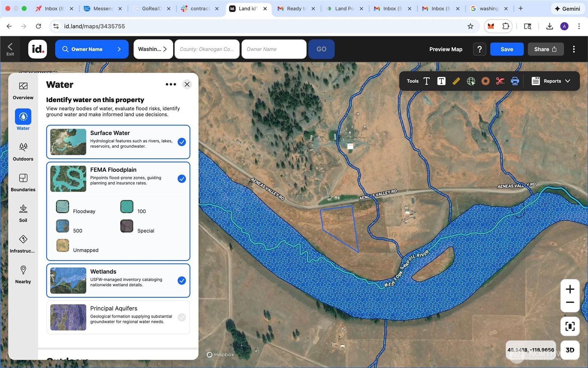Select the orange concentric rings radius tool
This screenshot has width=588, height=368.
(x=485, y=81)
